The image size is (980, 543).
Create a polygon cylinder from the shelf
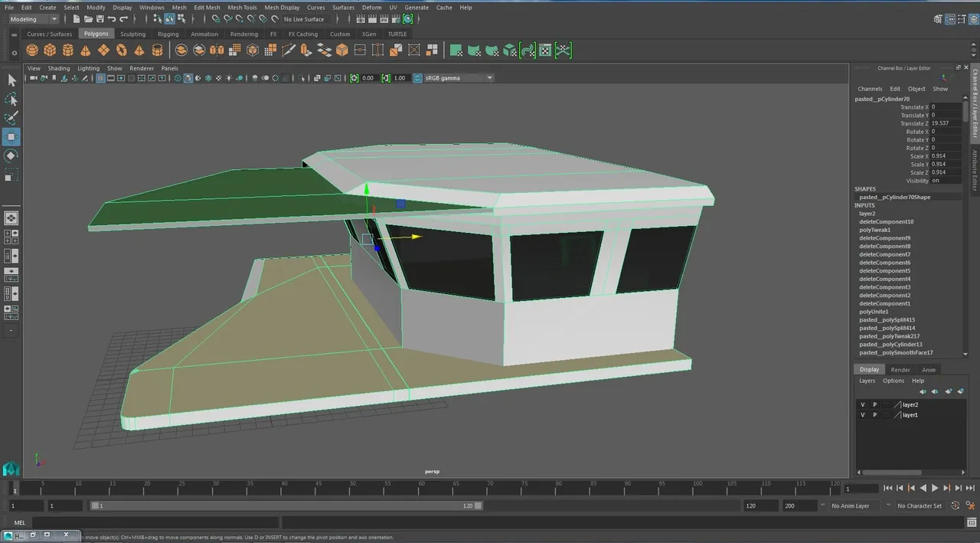(67, 51)
